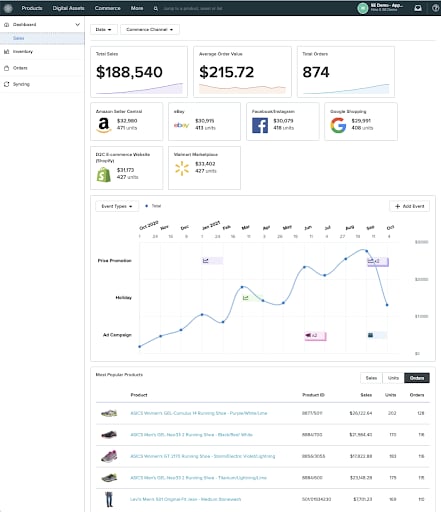Viewport: 441px width, 512px height.
Task: Click the Google Shopping logo icon
Action: pos(338,125)
